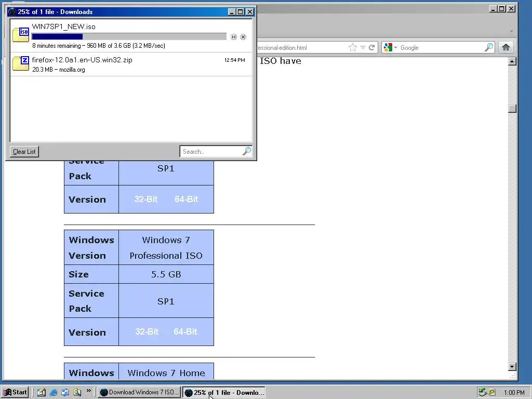Switch to Download Windows 7 ISO taskbar button

click(139, 392)
